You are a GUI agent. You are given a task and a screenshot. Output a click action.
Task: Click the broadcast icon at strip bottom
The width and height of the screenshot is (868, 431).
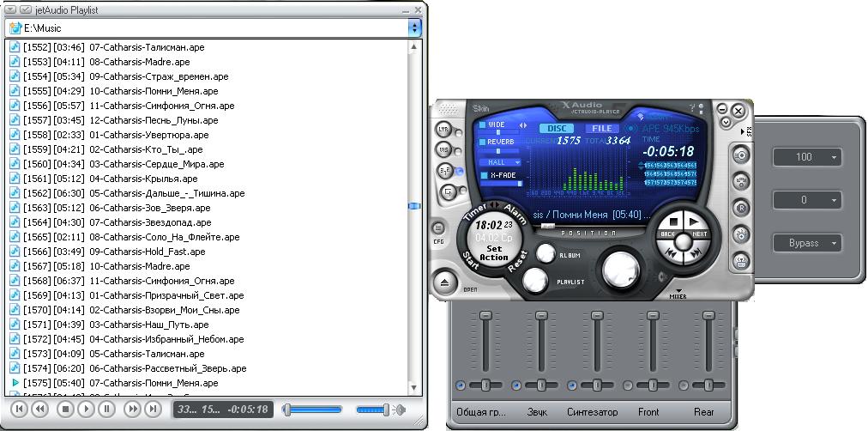point(741,260)
